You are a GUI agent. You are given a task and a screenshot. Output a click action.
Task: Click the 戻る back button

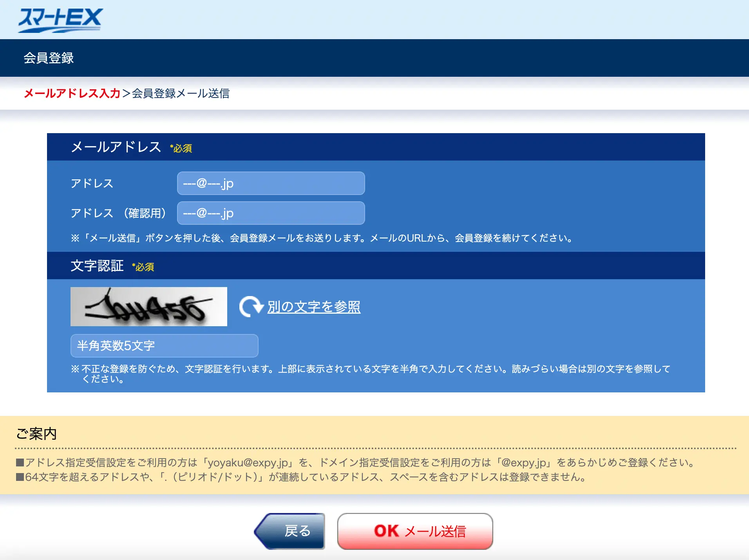[289, 531]
